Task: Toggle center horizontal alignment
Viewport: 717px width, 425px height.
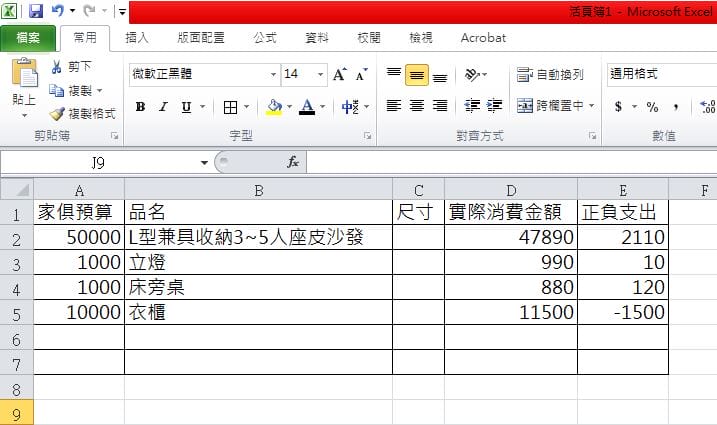Action: tap(417, 106)
